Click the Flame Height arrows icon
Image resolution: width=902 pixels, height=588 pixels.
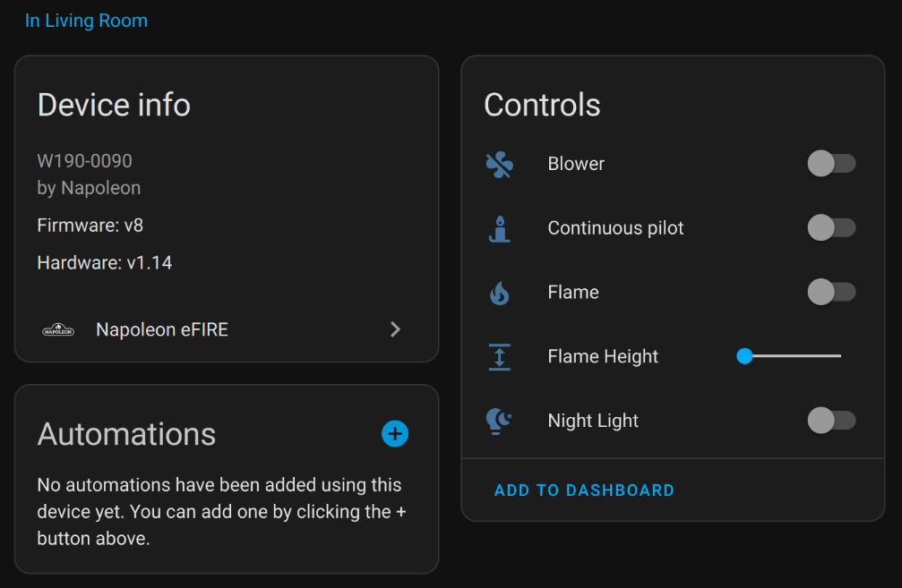click(x=500, y=356)
